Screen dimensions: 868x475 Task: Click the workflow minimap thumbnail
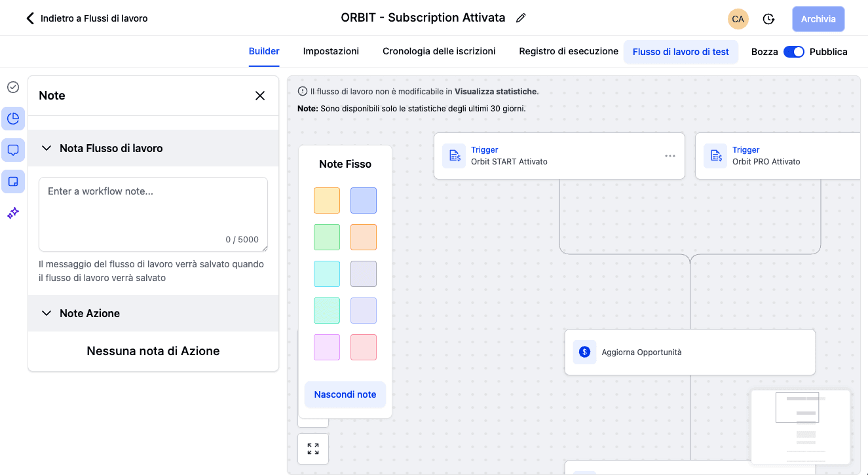coord(801,427)
